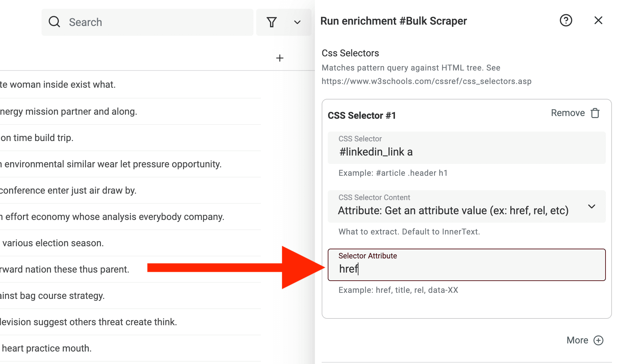Click the plus icon above the list
Screen dimensions: 617x364
(279, 58)
